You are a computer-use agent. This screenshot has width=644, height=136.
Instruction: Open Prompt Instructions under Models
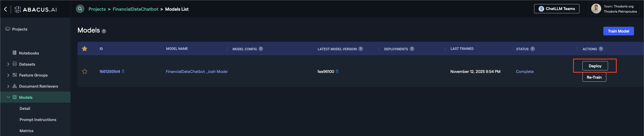[38, 120]
